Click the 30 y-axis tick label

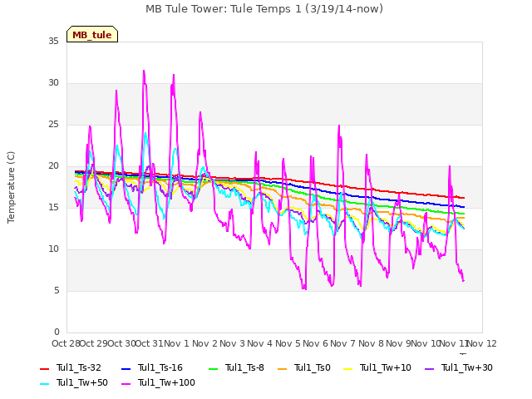pyautogui.click(x=53, y=83)
